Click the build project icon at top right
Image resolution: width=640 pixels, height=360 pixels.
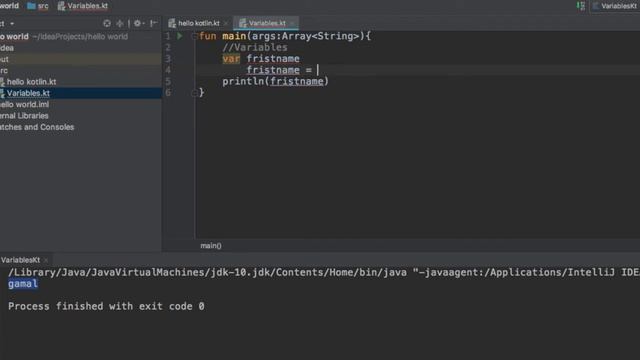point(580,6)
